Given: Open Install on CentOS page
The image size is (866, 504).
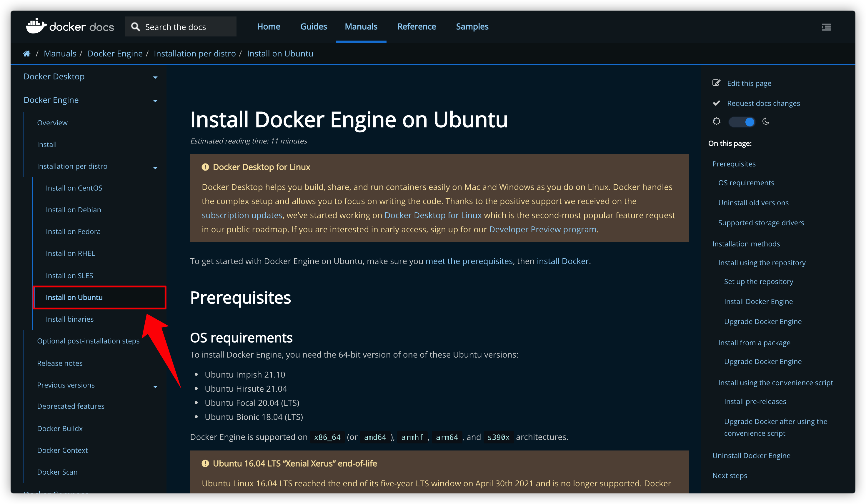Looking at the screenshot, I should (x=74, y=188).
